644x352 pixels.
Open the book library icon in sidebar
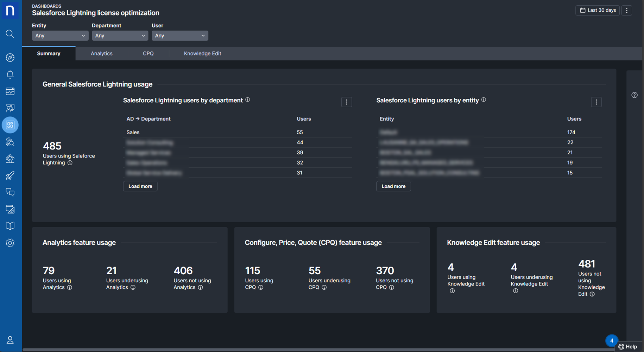[10, 226]
